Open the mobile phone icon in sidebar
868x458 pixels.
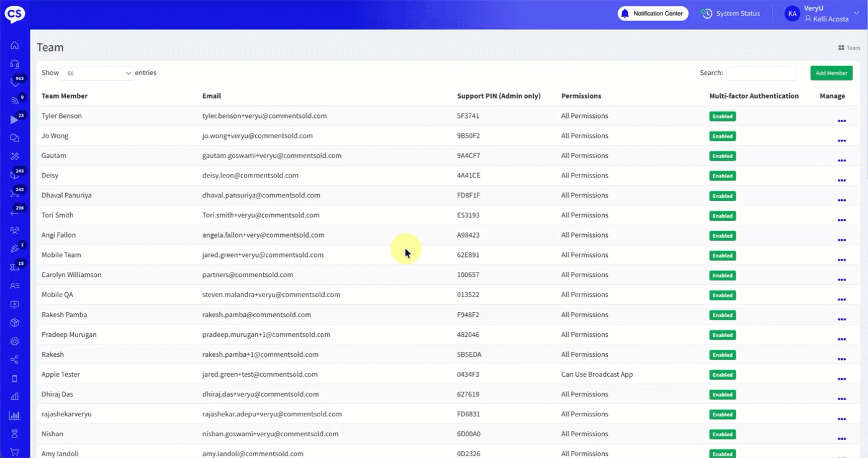click(x=14, y=379)
